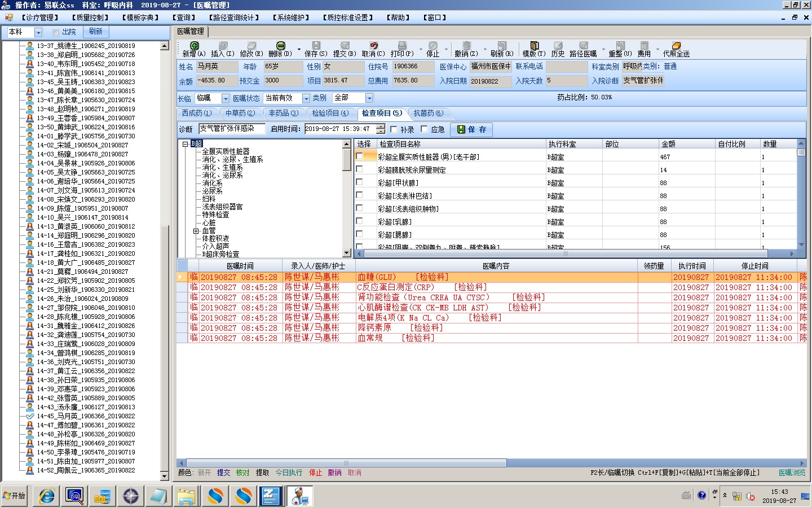Open the file explorer folder taskbar icon
Image resolution: width=812 pixels, height=508 pixels.
pos(186,496)
